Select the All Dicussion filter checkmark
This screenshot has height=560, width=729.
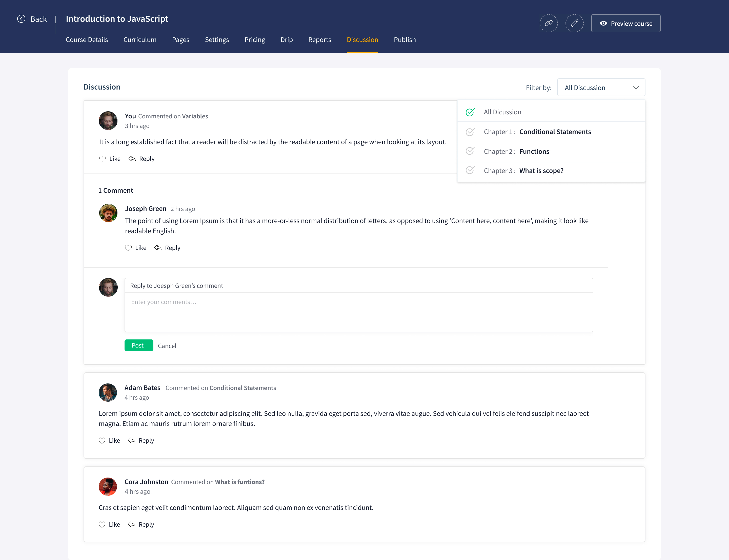[470, 112]
